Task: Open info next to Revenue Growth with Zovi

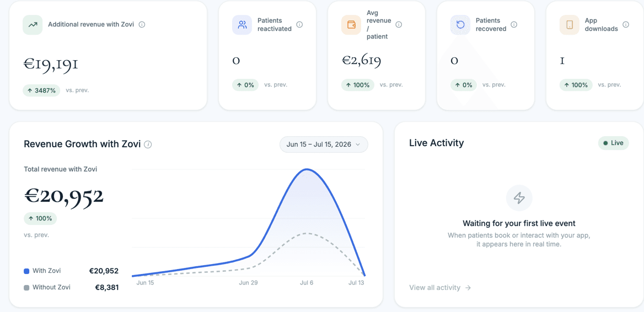Action: 148,144
